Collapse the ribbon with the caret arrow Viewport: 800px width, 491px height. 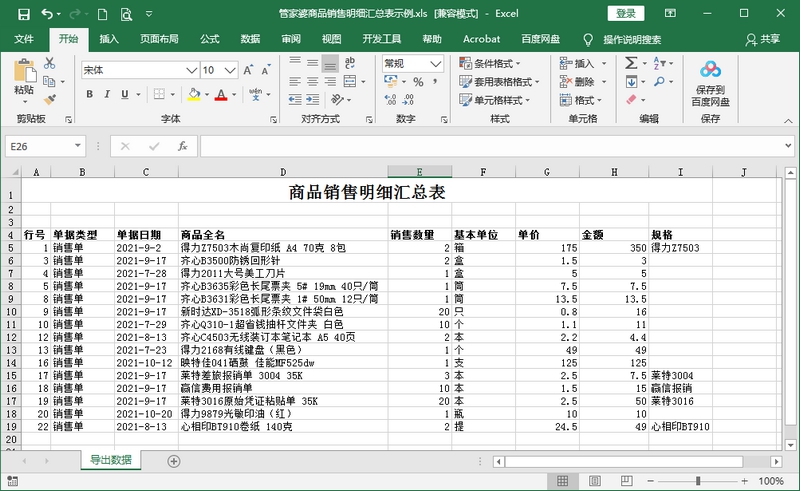[x=788, y=121]
